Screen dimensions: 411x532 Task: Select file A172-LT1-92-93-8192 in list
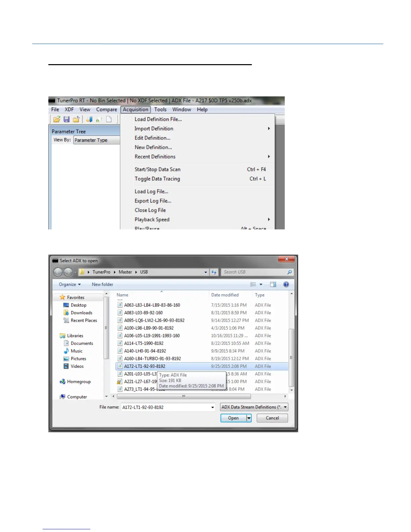pos(202,366)
